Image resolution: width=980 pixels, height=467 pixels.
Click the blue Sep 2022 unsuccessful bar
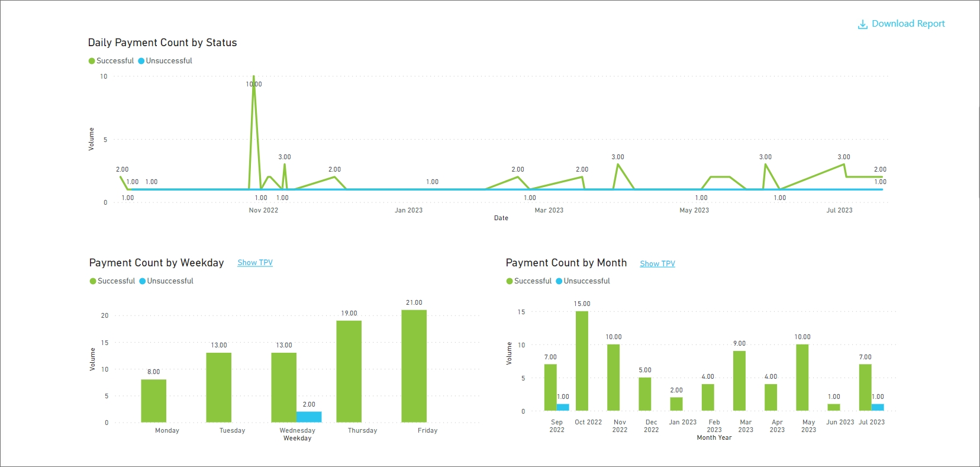pyautogui.click(x=563, y=407)
